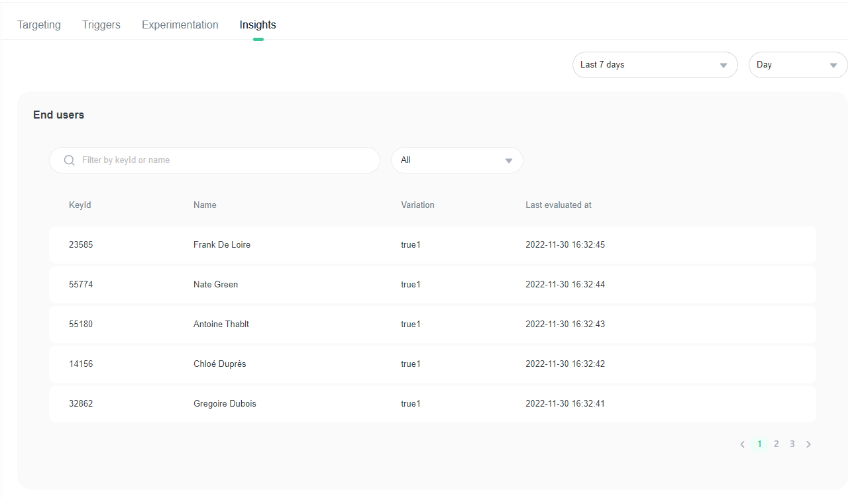Go to previous page arrow
The image size is (868, 498).
[x=742, y=444]
